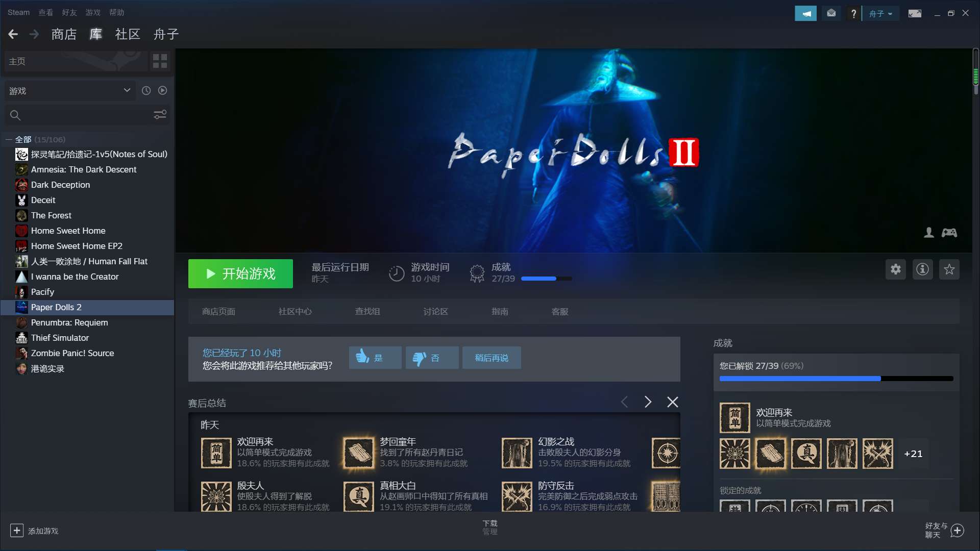The image size is (980, 551).
Task: Focus the library search field
Action: (79, 115)
